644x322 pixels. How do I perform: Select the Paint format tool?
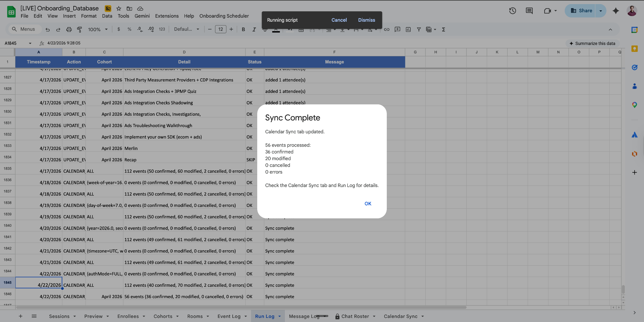pyautogui.click(x=80, y=29)
